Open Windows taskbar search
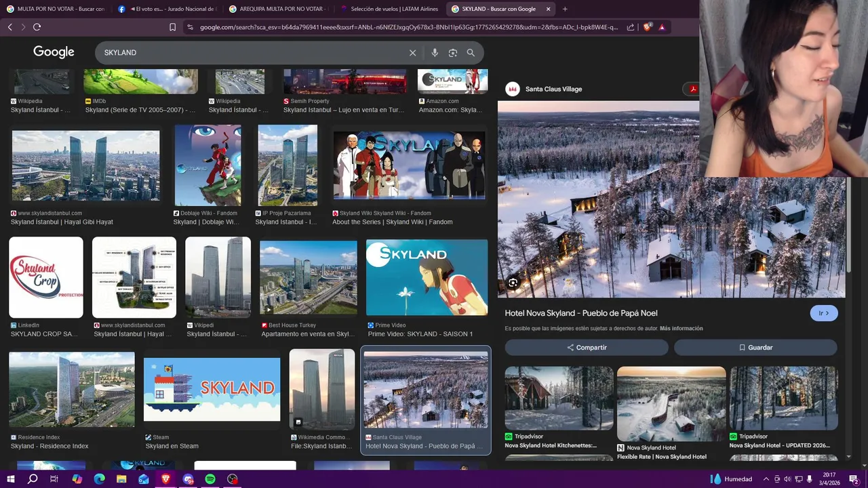868x488 pixels. tap(33, 479)
